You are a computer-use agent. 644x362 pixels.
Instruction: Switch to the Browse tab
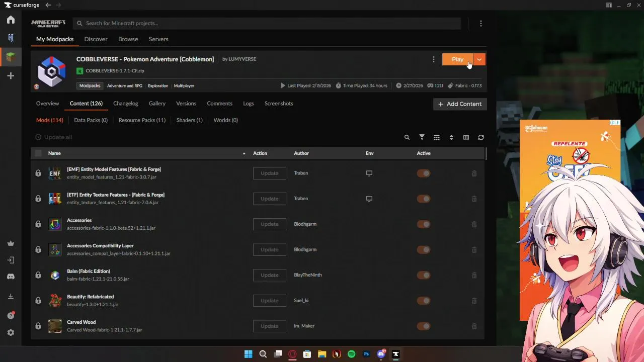point(128,39)
